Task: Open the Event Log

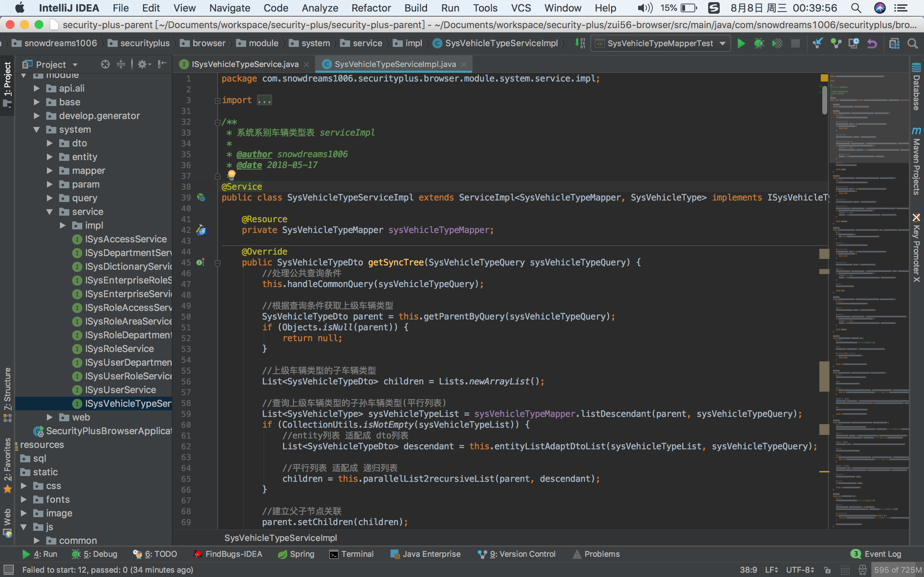Action: tap(876, 554)
